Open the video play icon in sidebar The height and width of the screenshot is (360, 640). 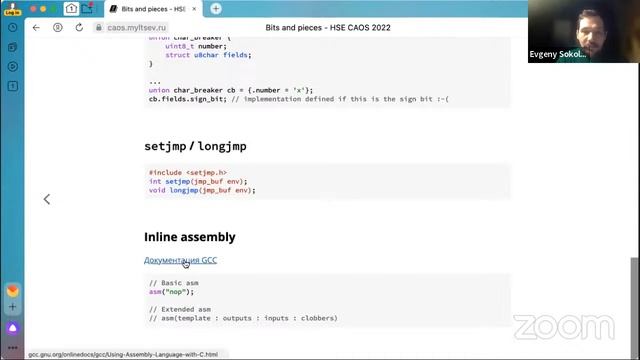click(13, 67)
